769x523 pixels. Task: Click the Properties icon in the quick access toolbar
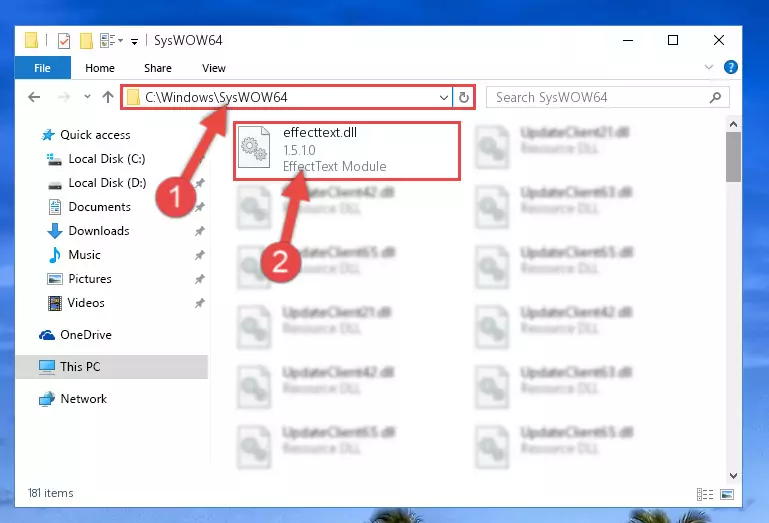[x=64, y=41]
